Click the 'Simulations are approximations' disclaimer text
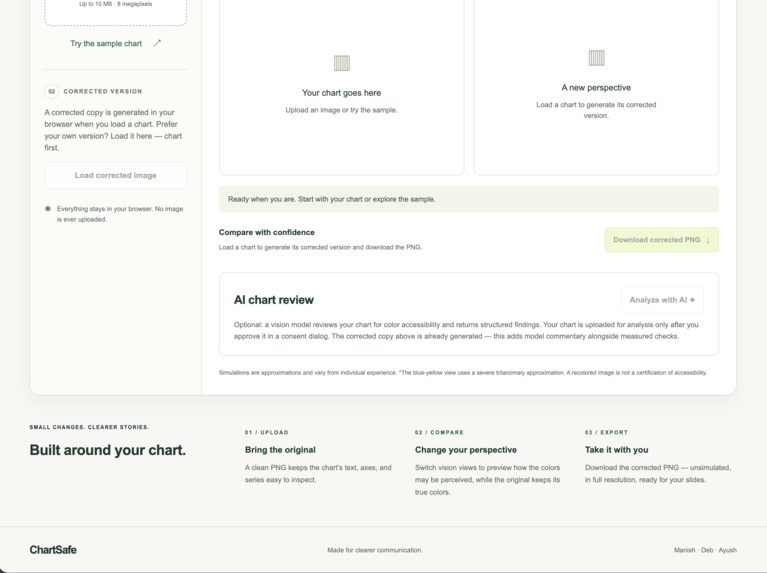This screenshot has height=573, width=767. coord(463,373)
